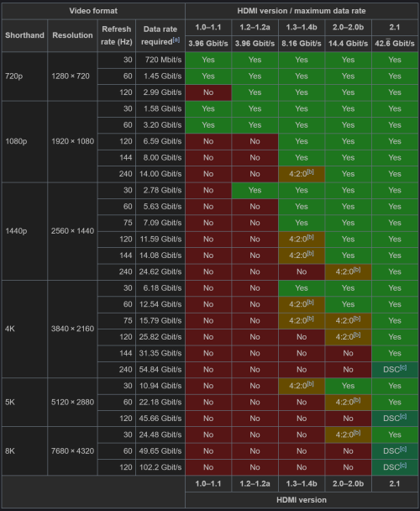Screen dimensions: 420x511
Task: Click the HDMI version footer label
Action: (302, 500)
